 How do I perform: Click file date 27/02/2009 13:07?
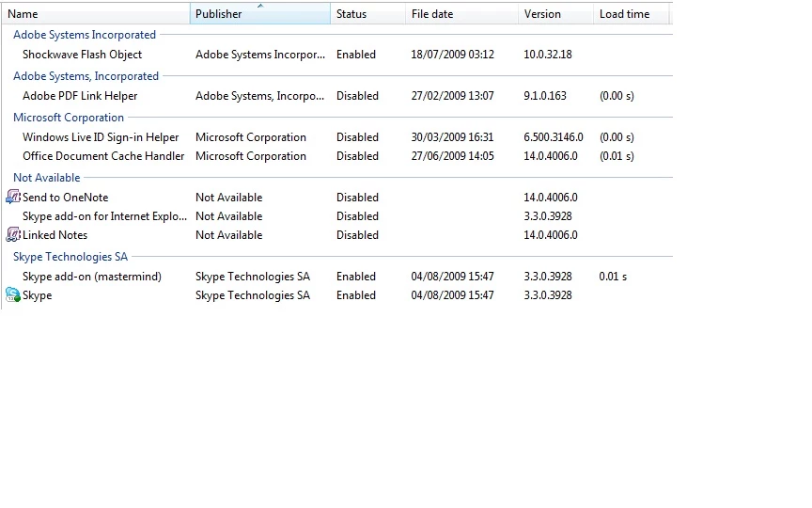coord(453,96)
